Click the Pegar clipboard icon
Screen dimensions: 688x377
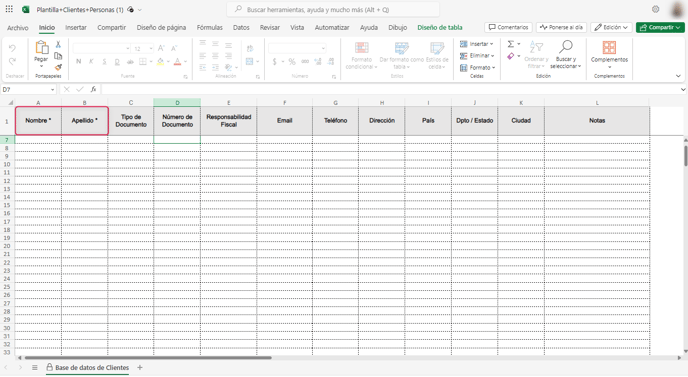click(x=42, y=47)
